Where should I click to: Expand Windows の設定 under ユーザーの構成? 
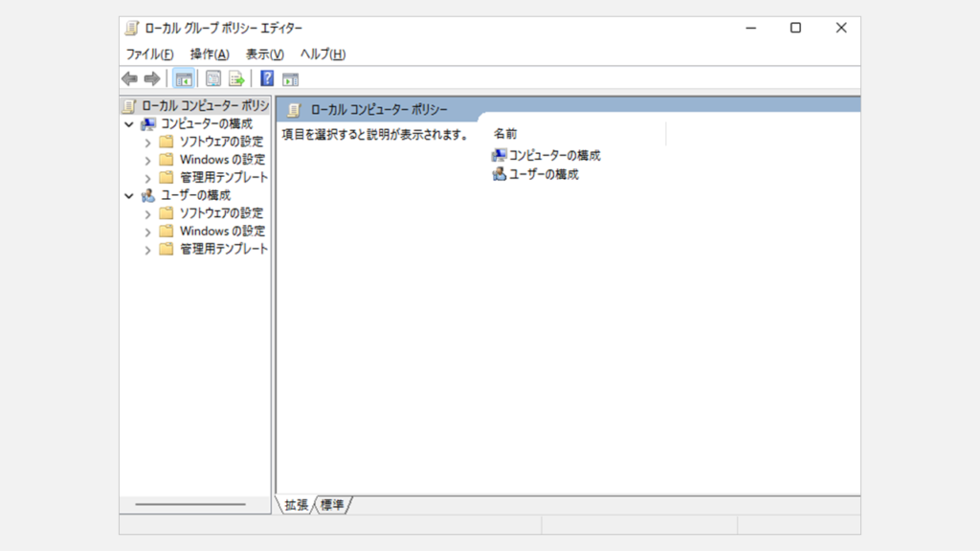(x=147, y=231)
